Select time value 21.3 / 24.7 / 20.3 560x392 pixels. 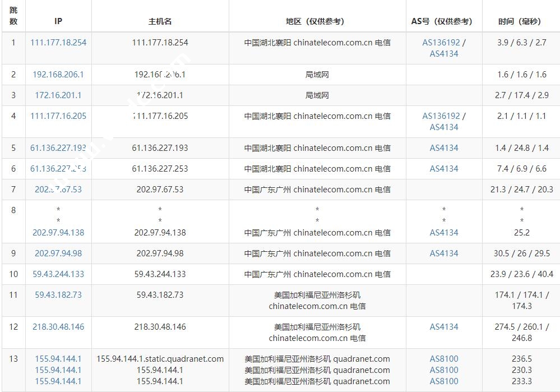point(522,190)
